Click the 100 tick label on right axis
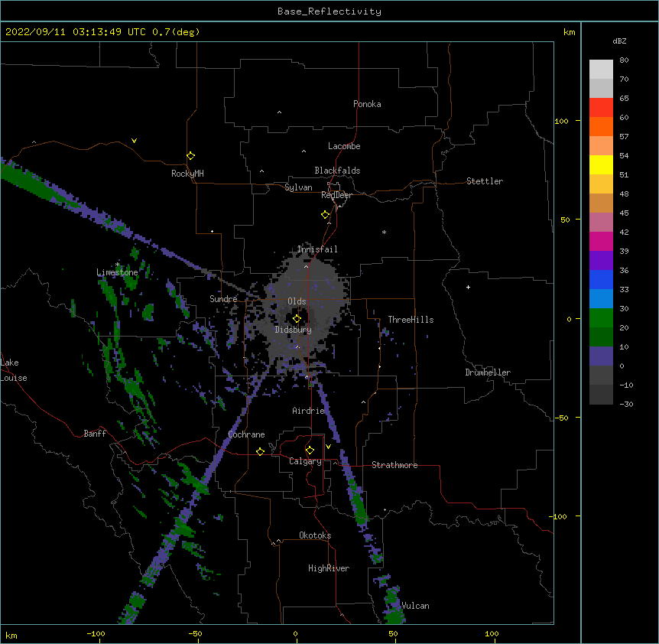Viewport: 659px width, 644px height. tap(561, 121)
